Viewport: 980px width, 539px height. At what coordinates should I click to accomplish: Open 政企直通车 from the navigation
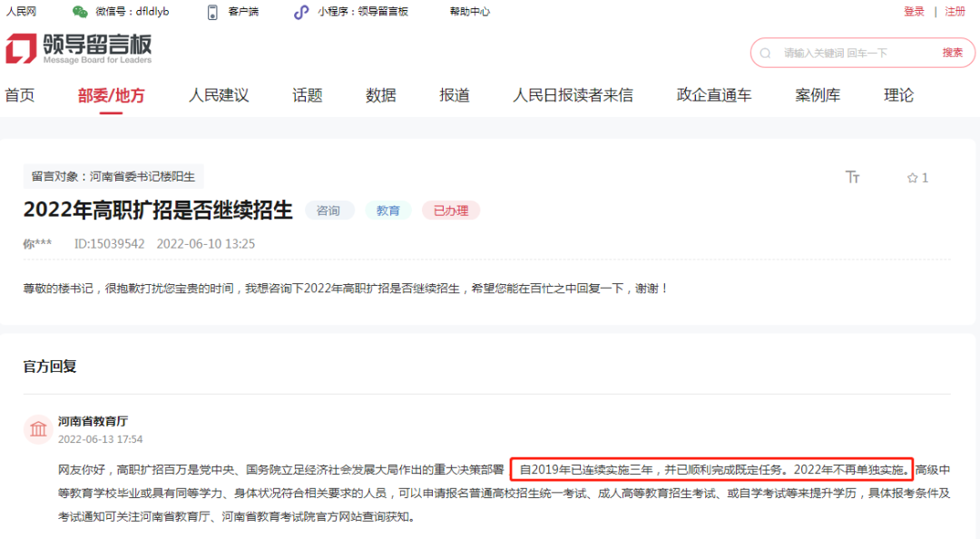pyautogui.click(x=713, y=94)
